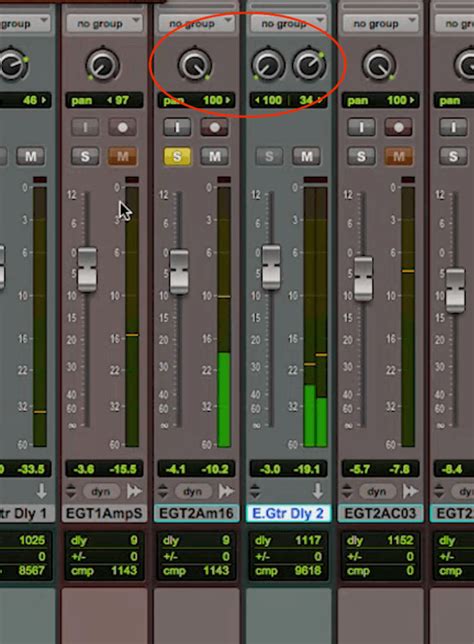474x644 pixels.
Task: Open the no group dropdown on EGT2AC03
Action: coord(380,24)
